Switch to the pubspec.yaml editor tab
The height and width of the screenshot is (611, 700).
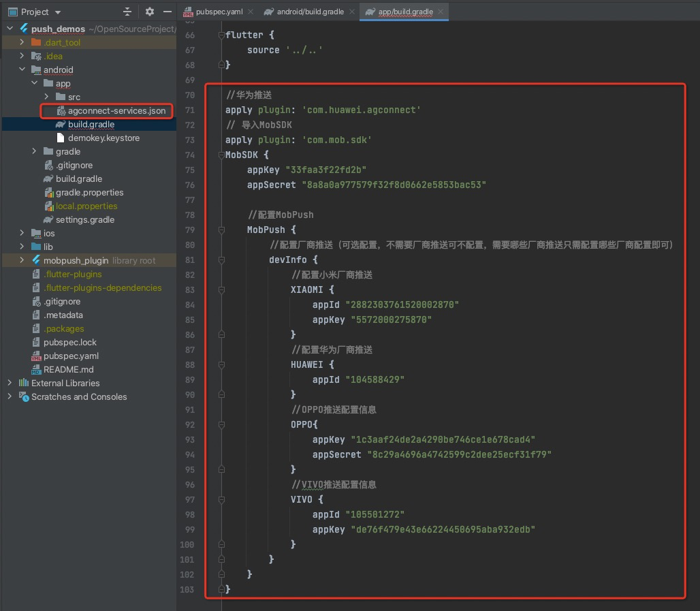pos(219,12)
